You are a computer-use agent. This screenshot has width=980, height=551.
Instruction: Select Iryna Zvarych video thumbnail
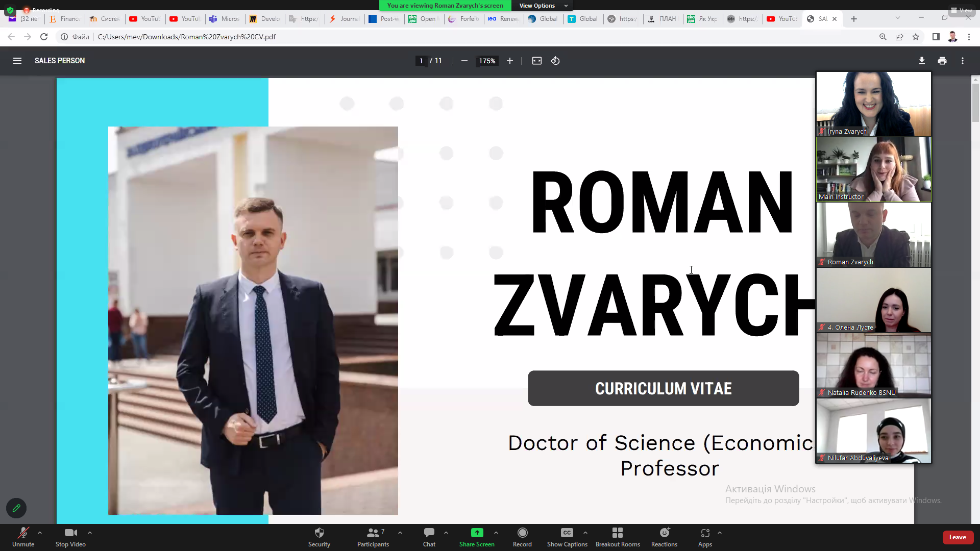(x=873, y=104)
